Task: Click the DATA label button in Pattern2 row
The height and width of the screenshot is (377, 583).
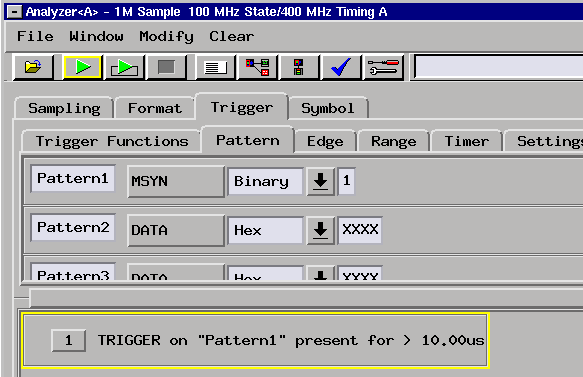Action: pos(176,230)
